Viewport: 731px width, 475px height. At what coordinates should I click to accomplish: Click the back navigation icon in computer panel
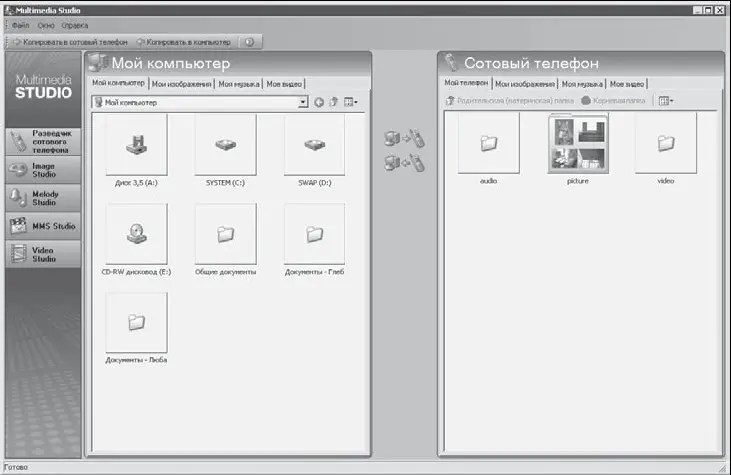click(319, 102)
